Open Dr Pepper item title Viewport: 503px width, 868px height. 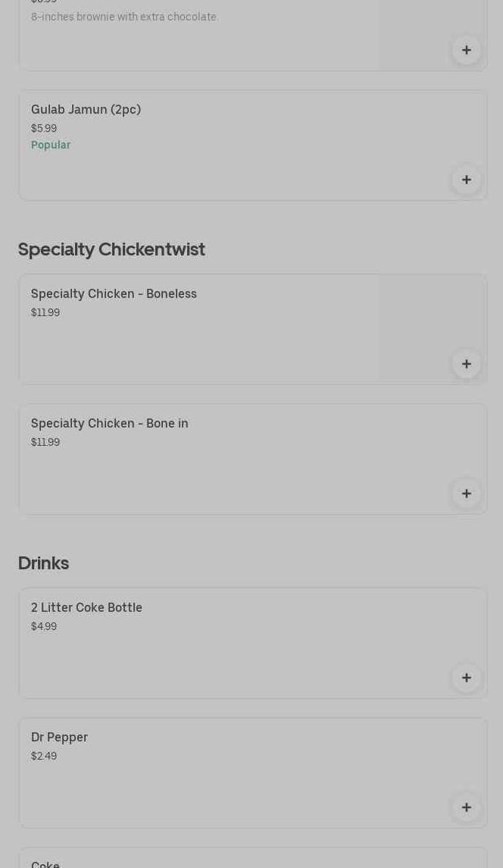[x=59, y=738]
